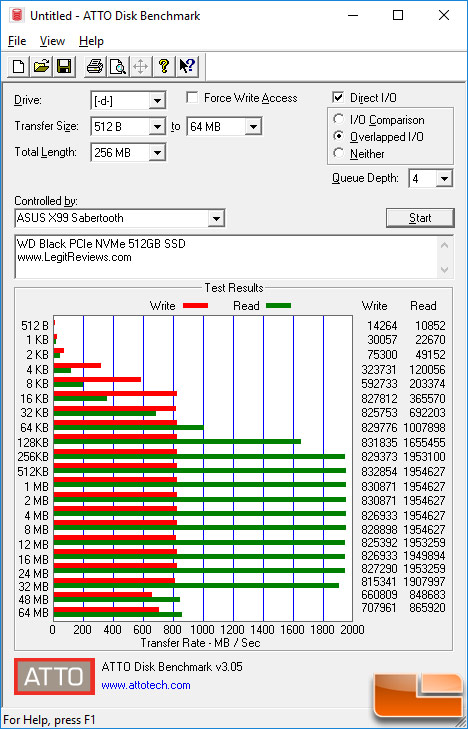Screen dimensions: 468x729
Task: Click the 128KB green read bar
Action: (178, 442)
